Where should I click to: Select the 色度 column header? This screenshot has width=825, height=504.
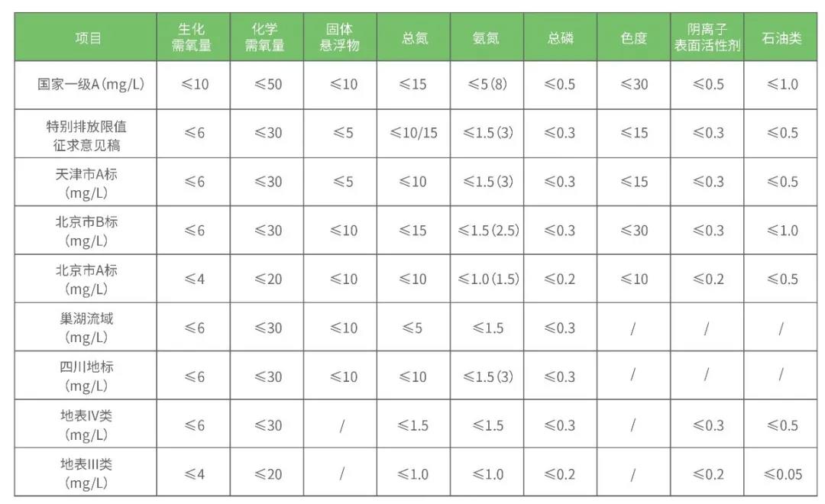click(x=633, y=37)
